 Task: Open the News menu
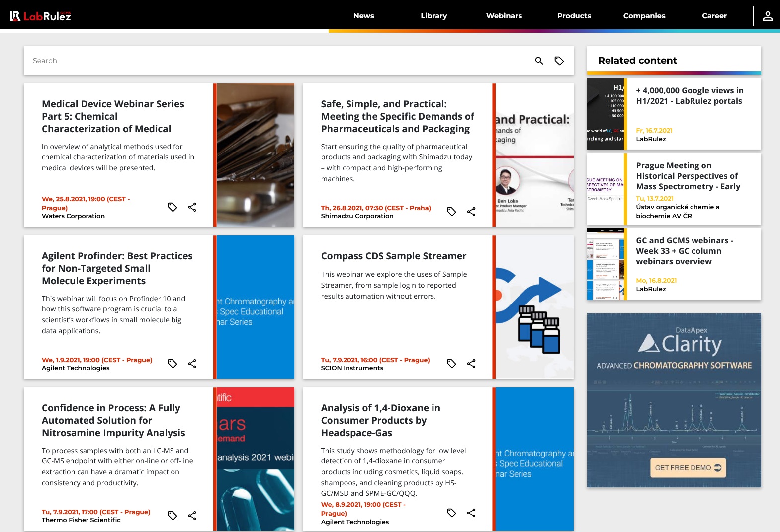364,16
